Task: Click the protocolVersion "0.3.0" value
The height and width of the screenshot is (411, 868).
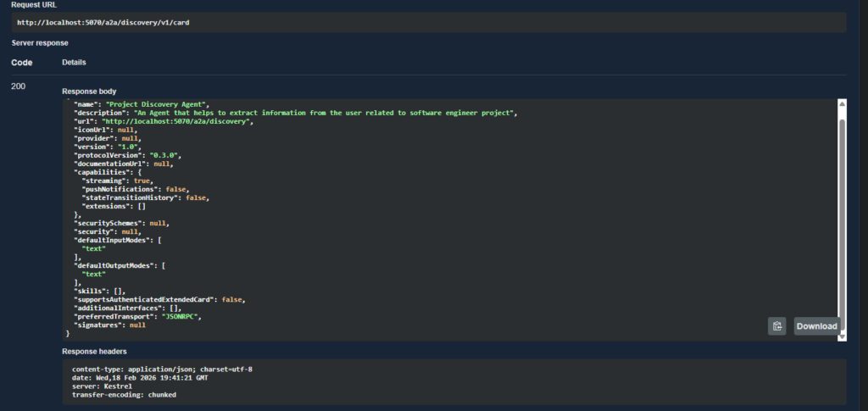Action: [x=164, y=155]
